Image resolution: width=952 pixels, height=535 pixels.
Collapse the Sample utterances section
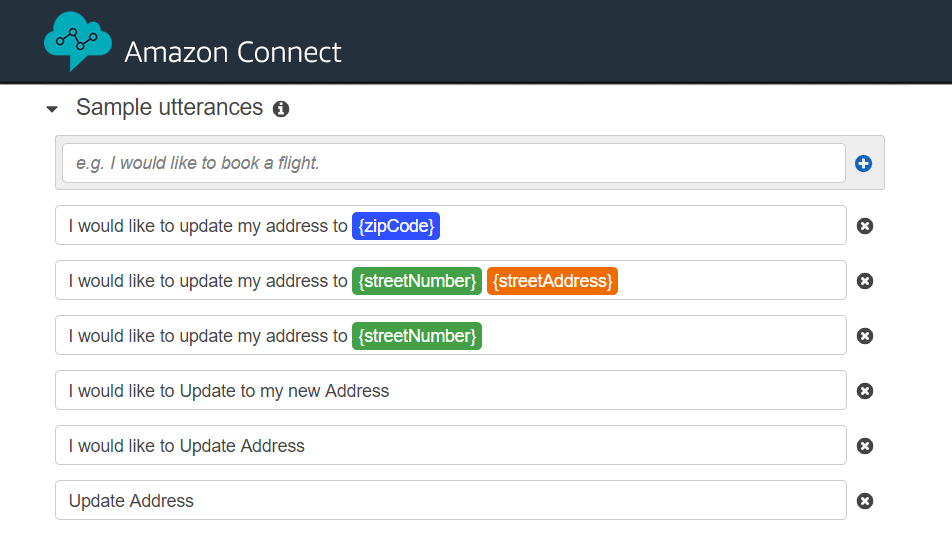click(52, 109)
